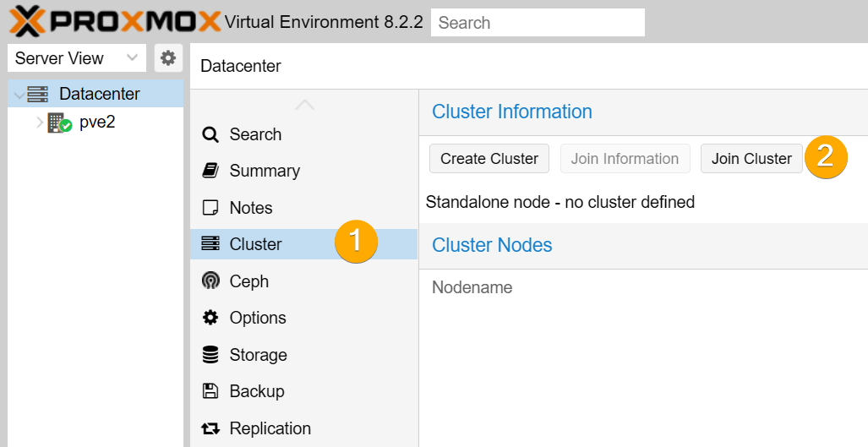Screen dimensions: 868x447
Task: Click the Create Cluster button
Action: coord(489,159)
